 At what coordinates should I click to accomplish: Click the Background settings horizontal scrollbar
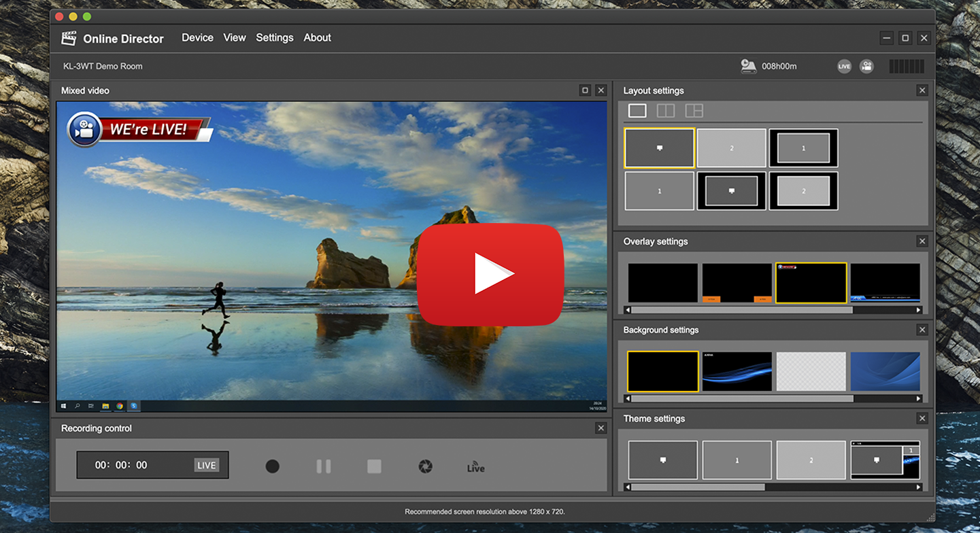click(743, 398)
